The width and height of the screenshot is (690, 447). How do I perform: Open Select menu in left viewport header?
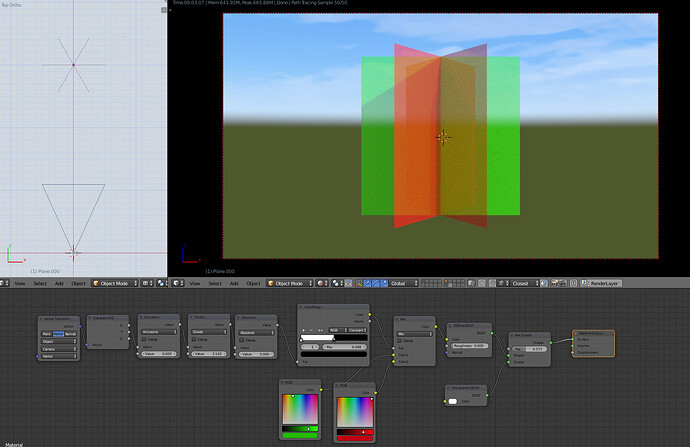click(40, 283)
